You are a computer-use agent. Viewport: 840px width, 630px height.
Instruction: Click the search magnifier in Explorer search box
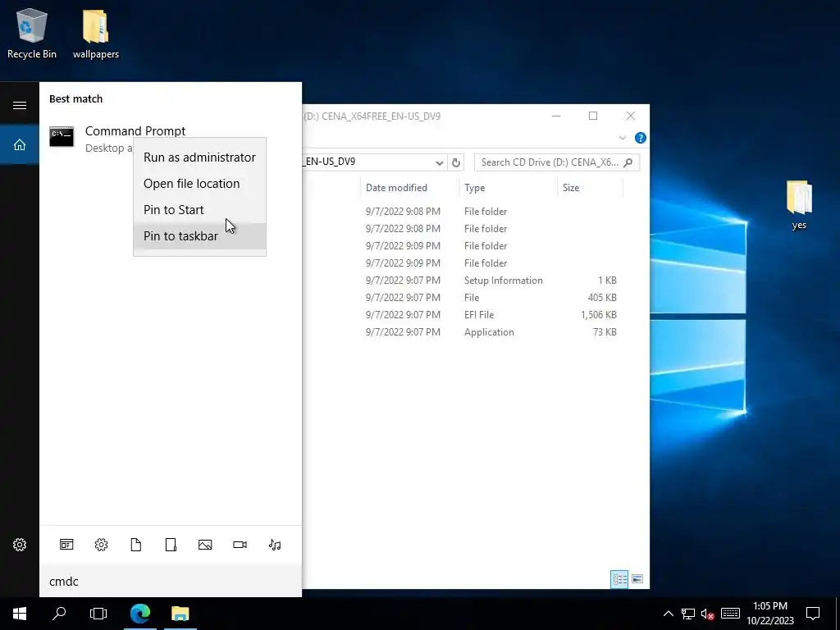click(x=628, y=162)
